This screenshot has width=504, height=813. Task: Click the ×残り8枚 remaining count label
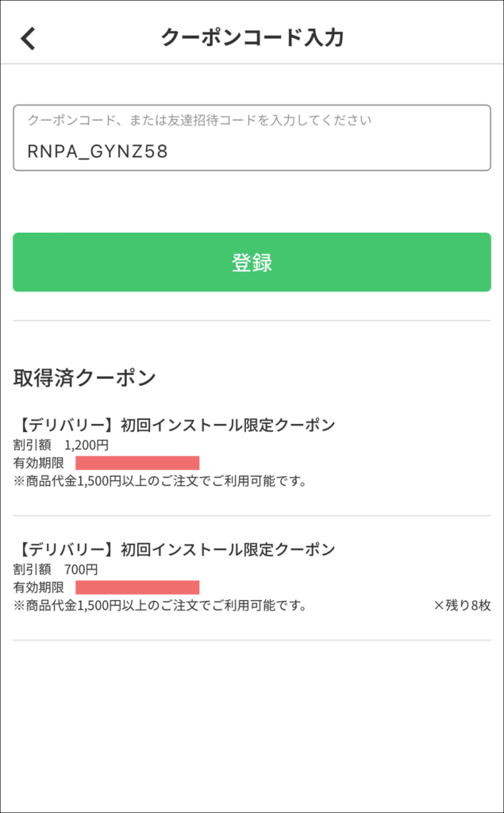click(462, 606)
